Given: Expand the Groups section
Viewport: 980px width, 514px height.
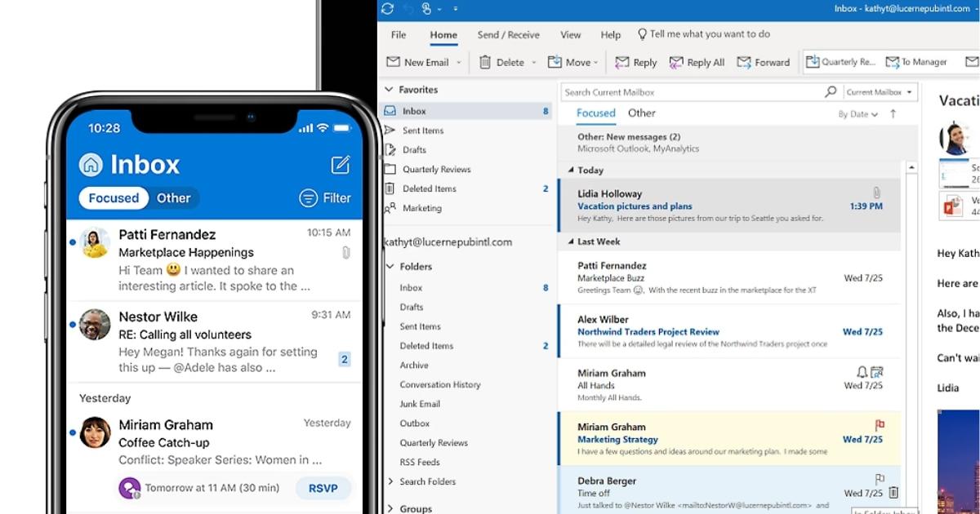Looking at the screenshot, I should pyautogui.click(x=390, y=509).
